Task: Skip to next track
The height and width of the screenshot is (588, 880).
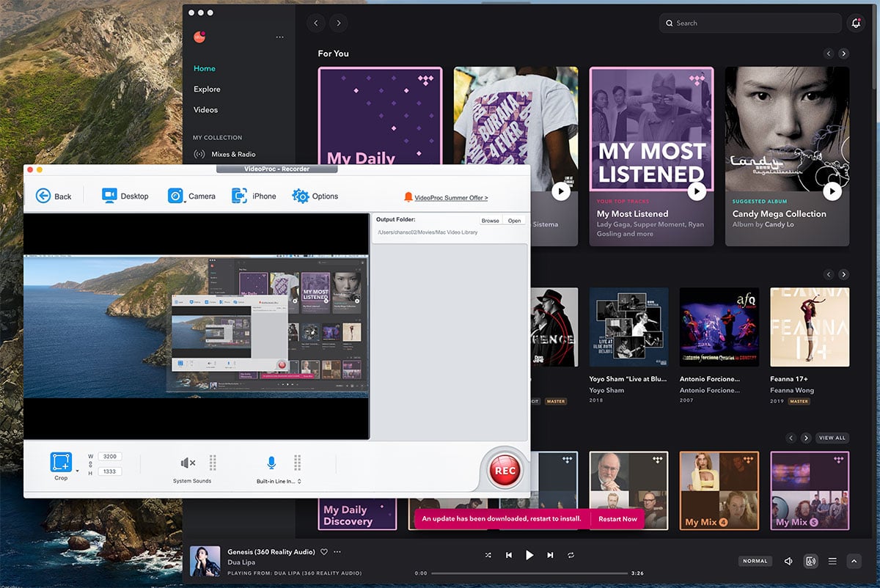Action: 550,556
